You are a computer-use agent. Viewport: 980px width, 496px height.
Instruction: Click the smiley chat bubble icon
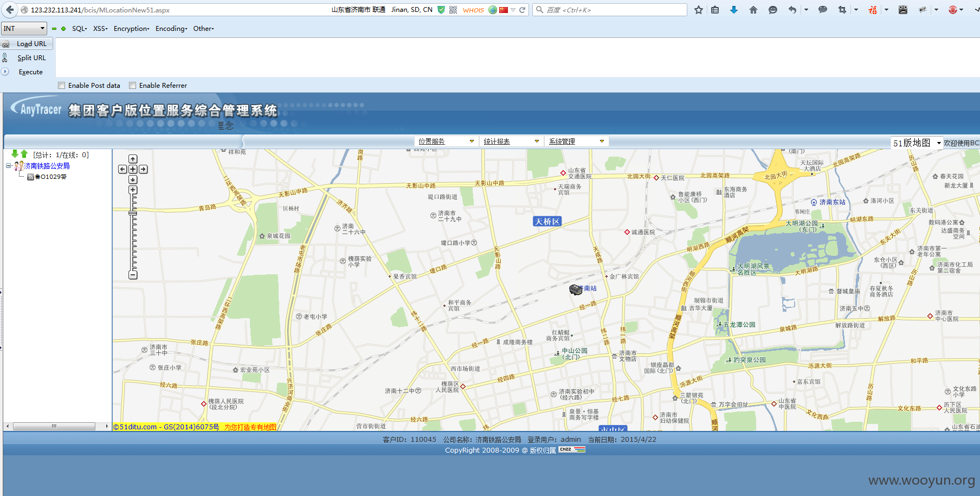[x=773, y=10]
